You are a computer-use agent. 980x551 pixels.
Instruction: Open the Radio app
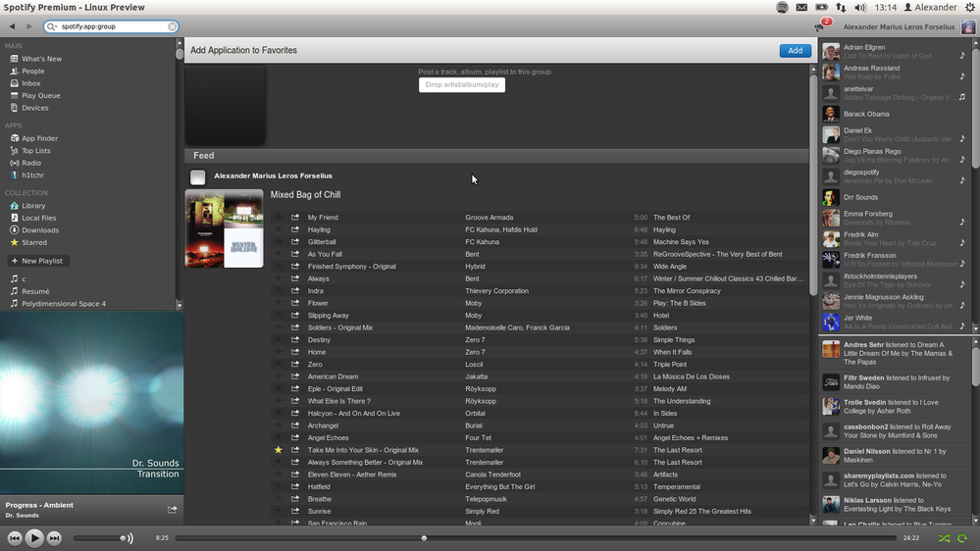coord(30,163)
